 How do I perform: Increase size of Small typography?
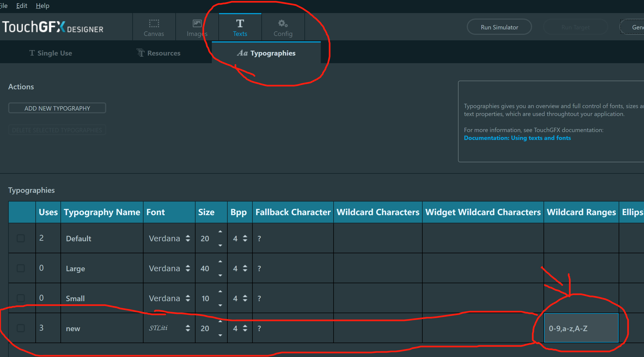pos(220,292)
